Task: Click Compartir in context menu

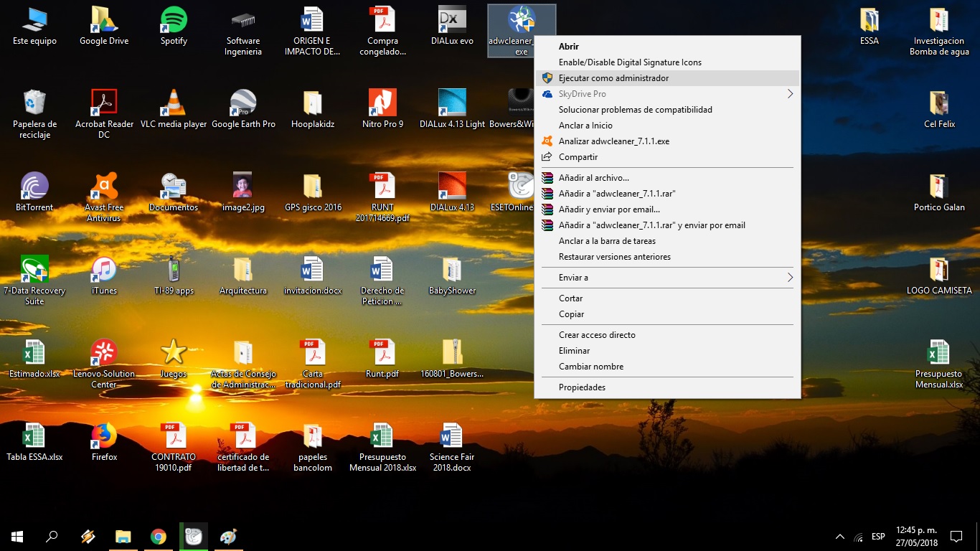Action: coord(667,157)
